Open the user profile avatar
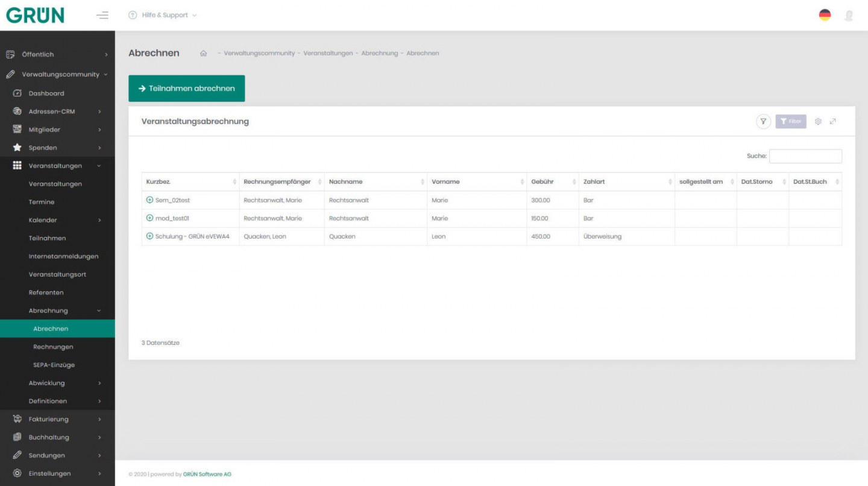The width and height of the screenshot is (868, 486). (x=849, y=16)
